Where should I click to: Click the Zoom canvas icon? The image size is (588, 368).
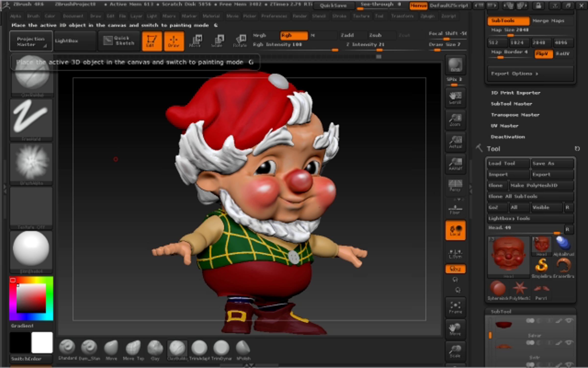[455, 120]
